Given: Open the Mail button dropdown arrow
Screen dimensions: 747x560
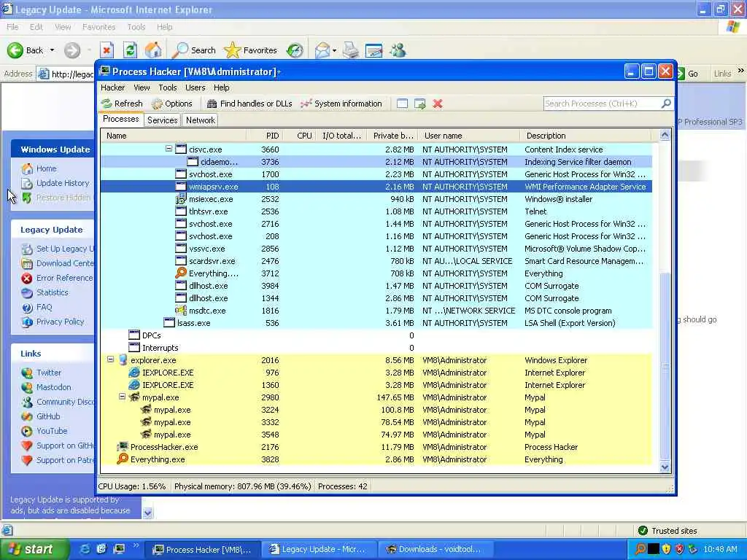Looking at the screenshot, I should [x=334, y=50].
